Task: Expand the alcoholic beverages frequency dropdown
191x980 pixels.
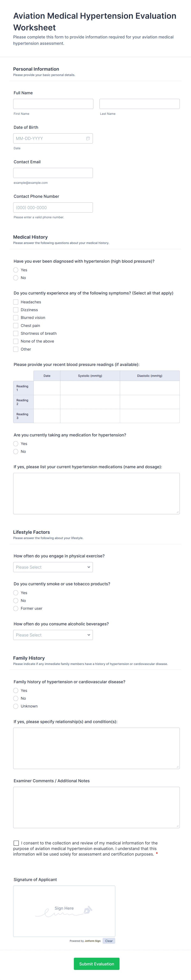Action: click(53, 635)
